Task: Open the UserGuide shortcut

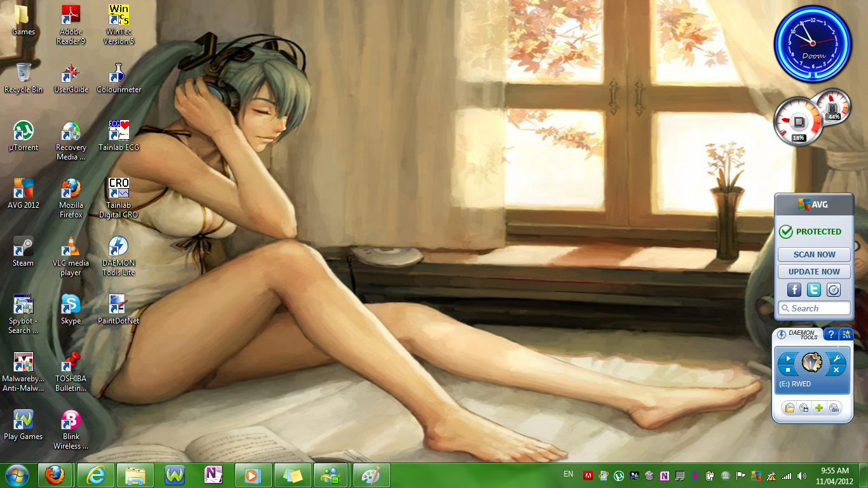Action: 71,78
